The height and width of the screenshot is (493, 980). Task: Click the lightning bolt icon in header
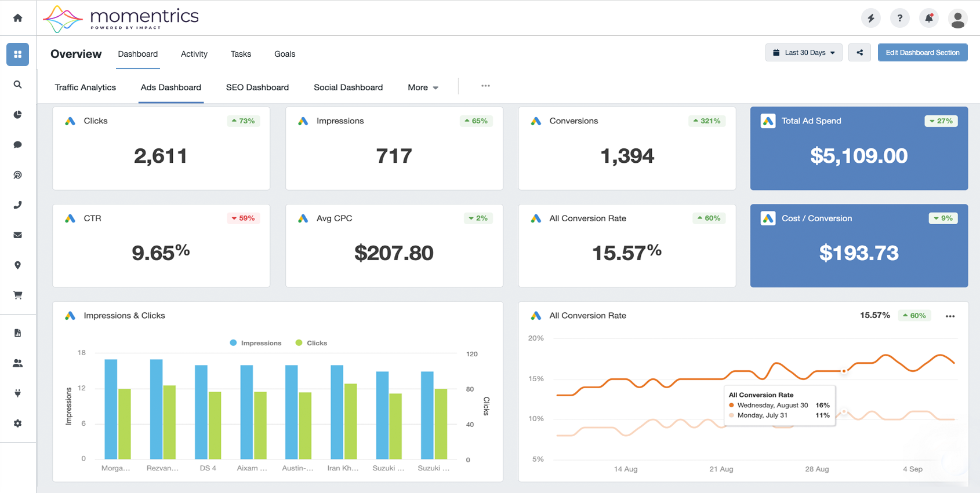[871, 19]
